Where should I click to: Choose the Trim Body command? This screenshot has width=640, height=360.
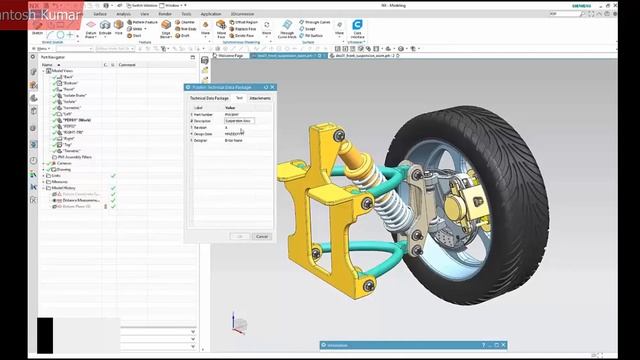[x=186, y=29]
